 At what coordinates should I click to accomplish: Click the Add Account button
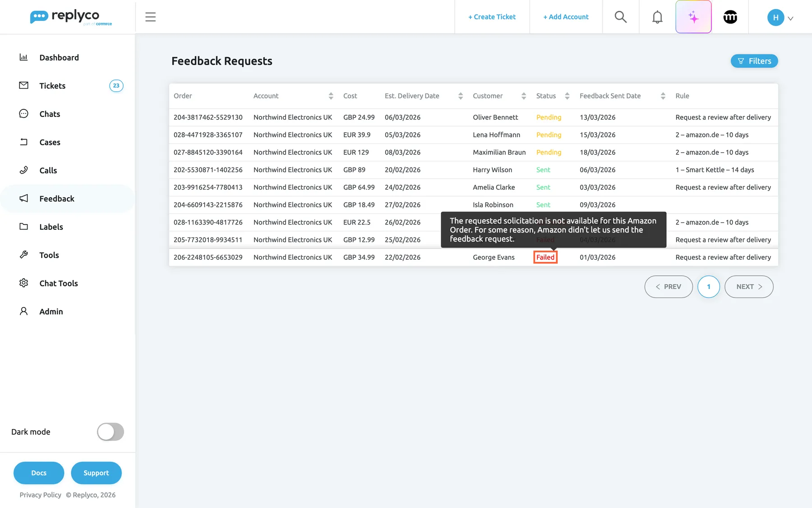566,17
